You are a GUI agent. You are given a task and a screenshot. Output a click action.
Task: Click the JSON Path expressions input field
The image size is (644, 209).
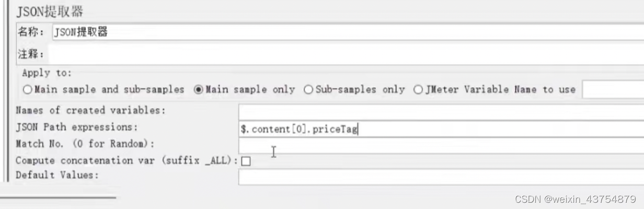point(439,129)
